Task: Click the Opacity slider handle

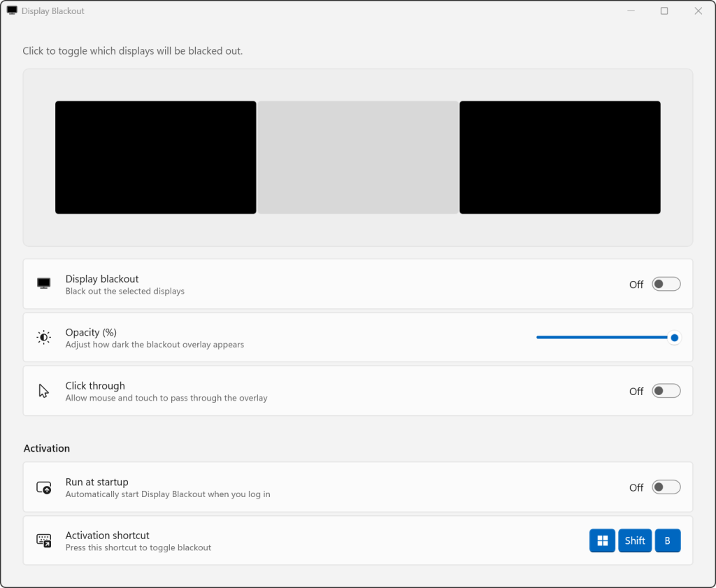Action: click(x=673, y=337)
